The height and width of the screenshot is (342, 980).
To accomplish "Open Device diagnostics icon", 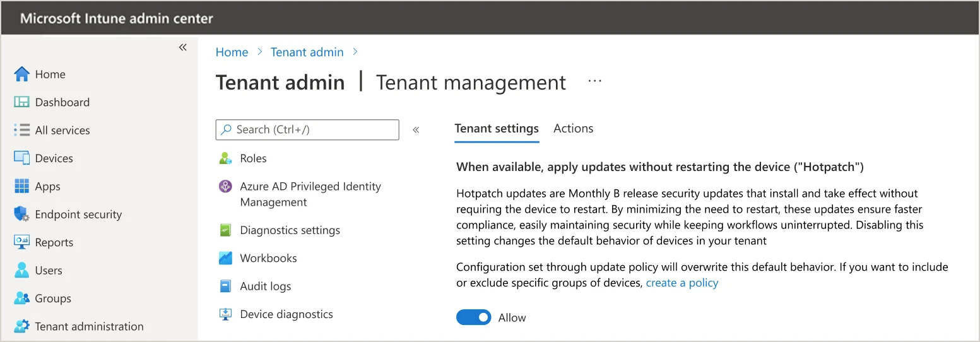I will pyautogui.click(x=225, y=314).
